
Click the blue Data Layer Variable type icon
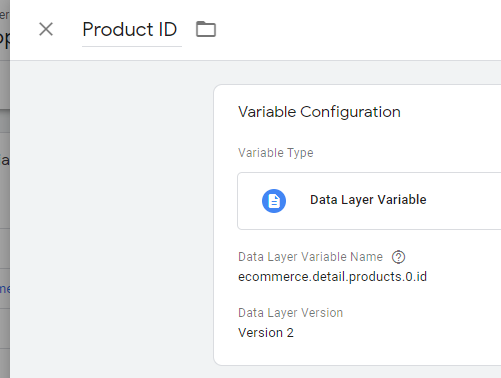click(274, 201)
